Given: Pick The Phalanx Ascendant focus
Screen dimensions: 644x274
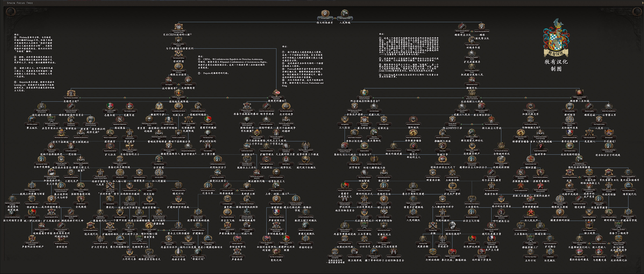Looking at the screenshot, I should (71, 94).
